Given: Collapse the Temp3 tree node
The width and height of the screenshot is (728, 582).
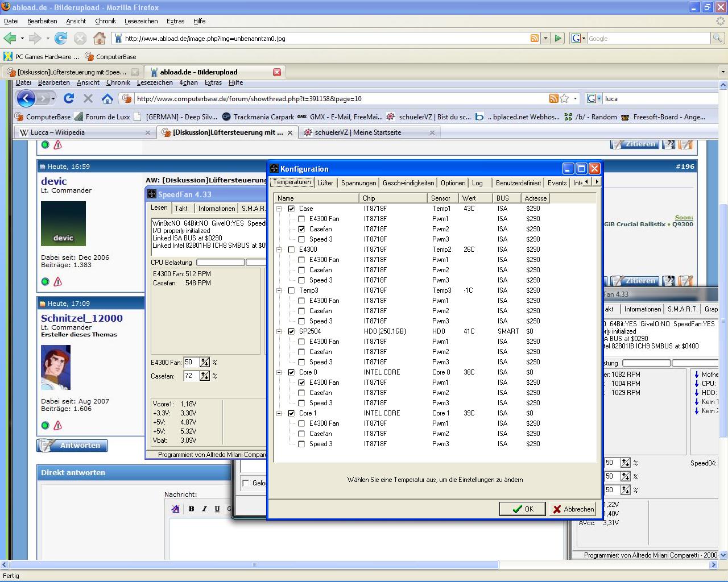Looking at the screenshot, I should point(279,290).
